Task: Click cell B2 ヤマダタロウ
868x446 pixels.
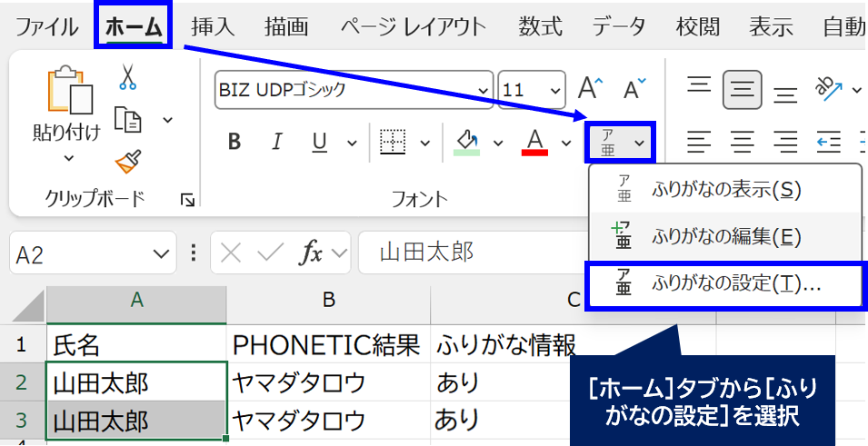Action: click(x=328, y=382)
